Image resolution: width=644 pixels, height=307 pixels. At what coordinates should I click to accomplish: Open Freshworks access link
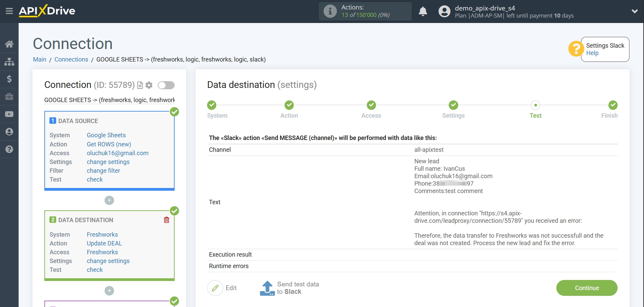pos(103,252)
